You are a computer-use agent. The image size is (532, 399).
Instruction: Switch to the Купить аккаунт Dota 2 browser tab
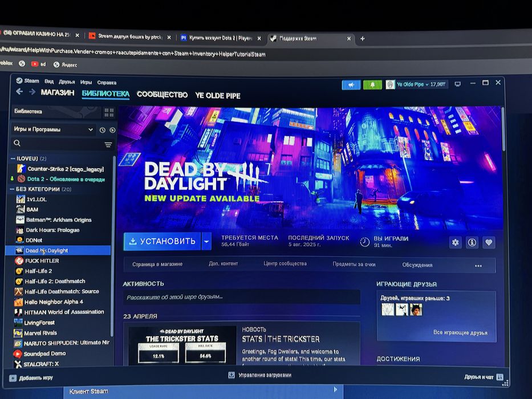pyautogui.click(x=221, y=38)
